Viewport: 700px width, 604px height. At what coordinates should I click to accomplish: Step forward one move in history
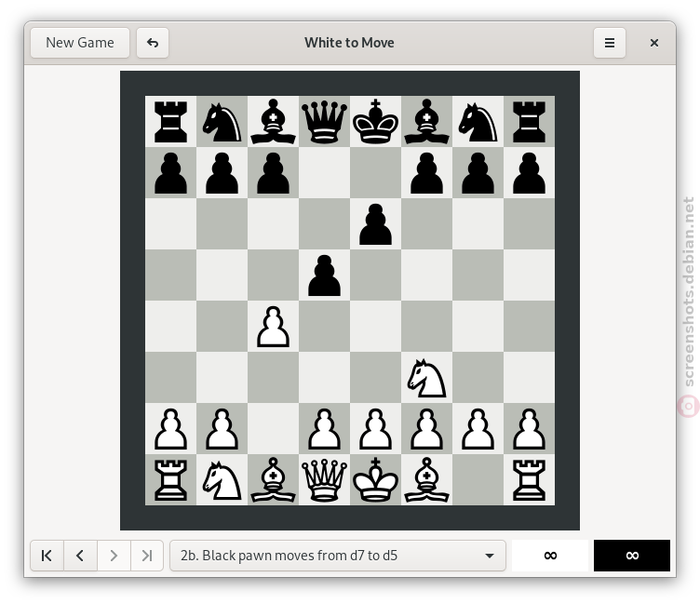114,556
